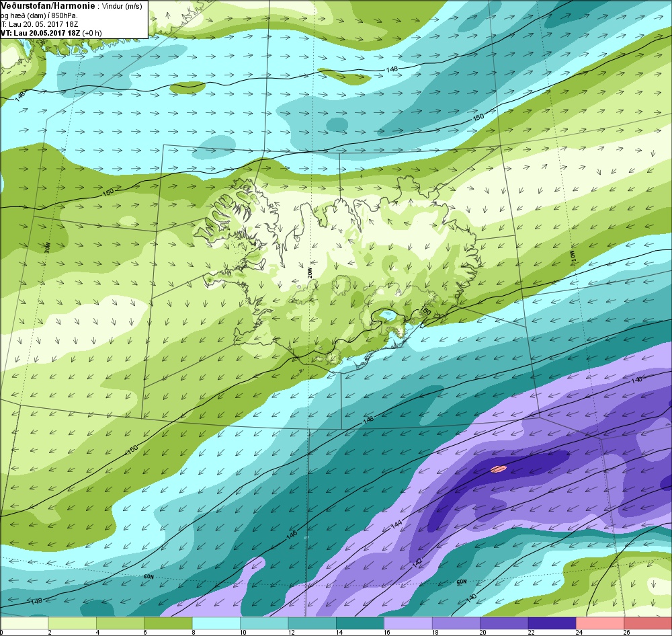Pick the 10–12 m/s turquoise legend swatch
The image size is (672, 636).
264,623
